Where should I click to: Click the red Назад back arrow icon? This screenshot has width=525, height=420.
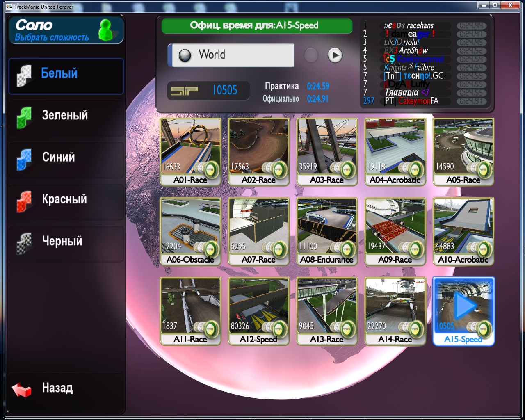(x=22, y=389)
